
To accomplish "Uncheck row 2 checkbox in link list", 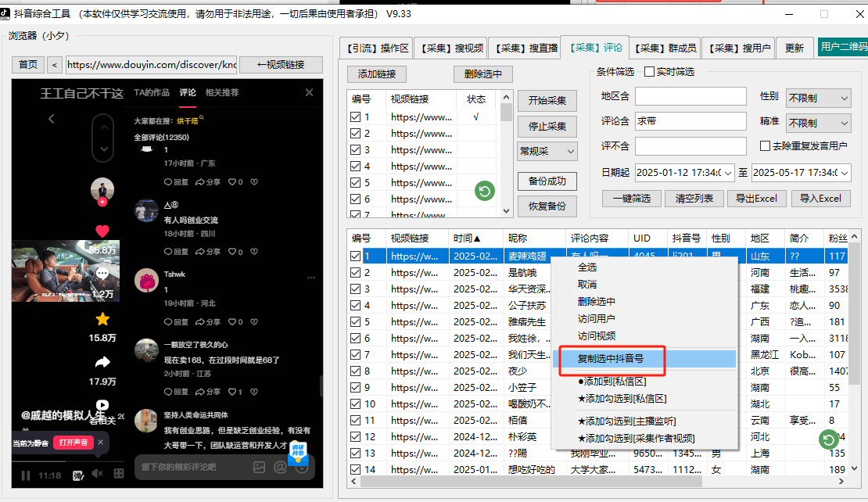I will (356, 134).
